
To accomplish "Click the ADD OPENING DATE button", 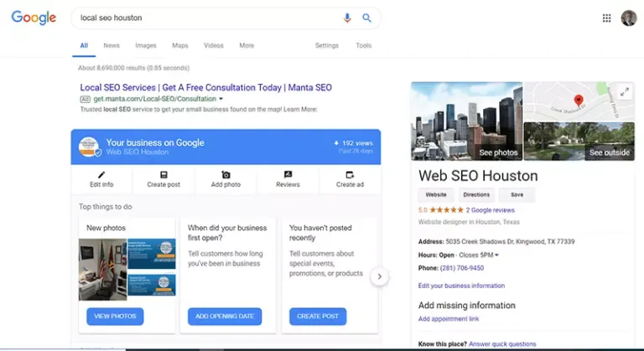I will click(225, 317).
